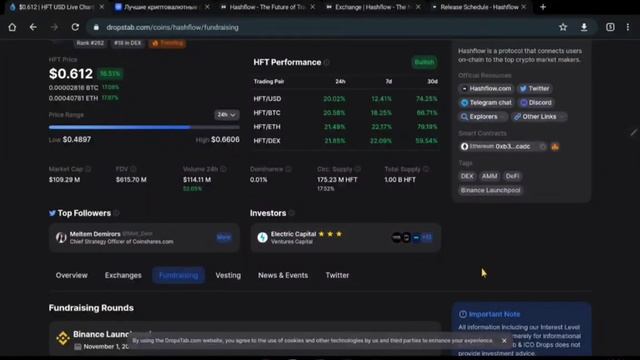640x360 pixels.
Task: Click the DEX tag
Action: 467,176
